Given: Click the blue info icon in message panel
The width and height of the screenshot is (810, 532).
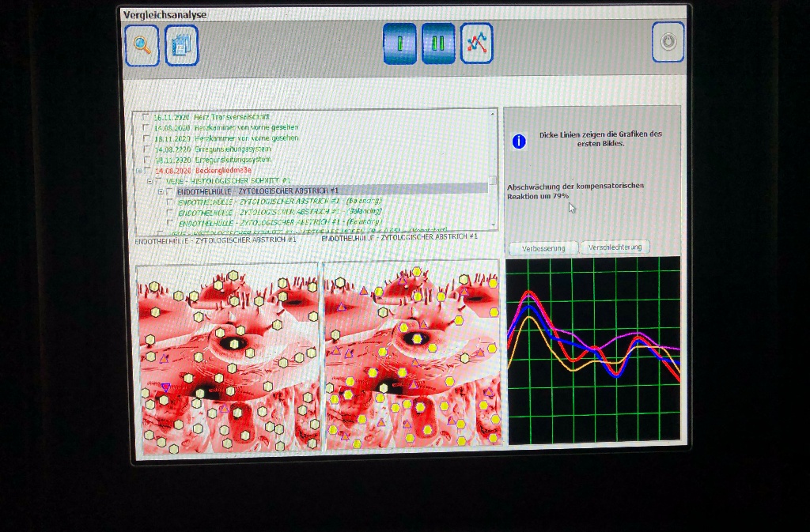Looking at the screenshot, I should [x=519, y=141].
